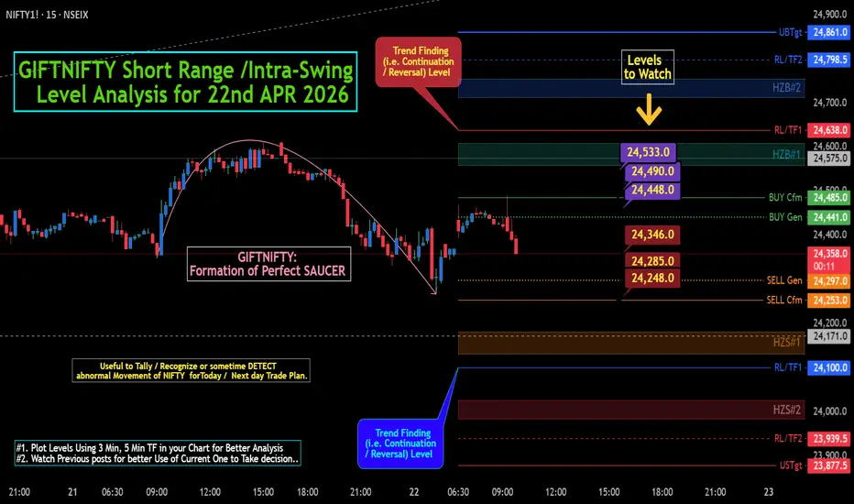Click the '#1. Plot Levels Using 3 Min' line

tap(149, 448)
